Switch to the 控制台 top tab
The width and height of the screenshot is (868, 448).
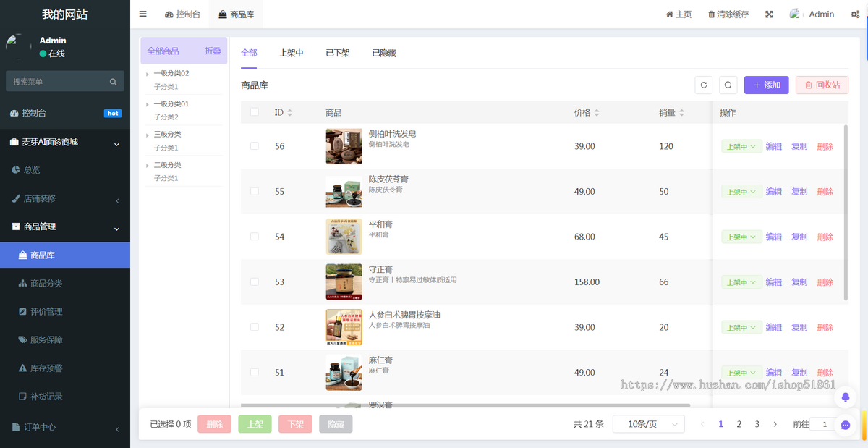pos(183,14)
